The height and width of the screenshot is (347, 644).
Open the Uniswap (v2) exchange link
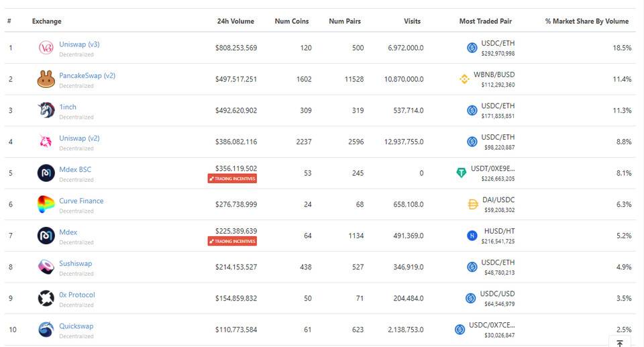point(79,138)
